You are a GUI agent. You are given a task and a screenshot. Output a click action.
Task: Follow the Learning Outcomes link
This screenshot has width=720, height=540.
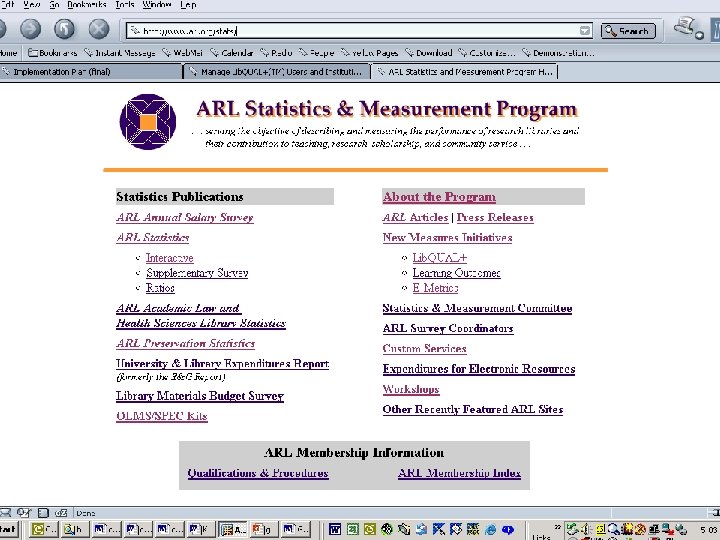tap(456, 273)
